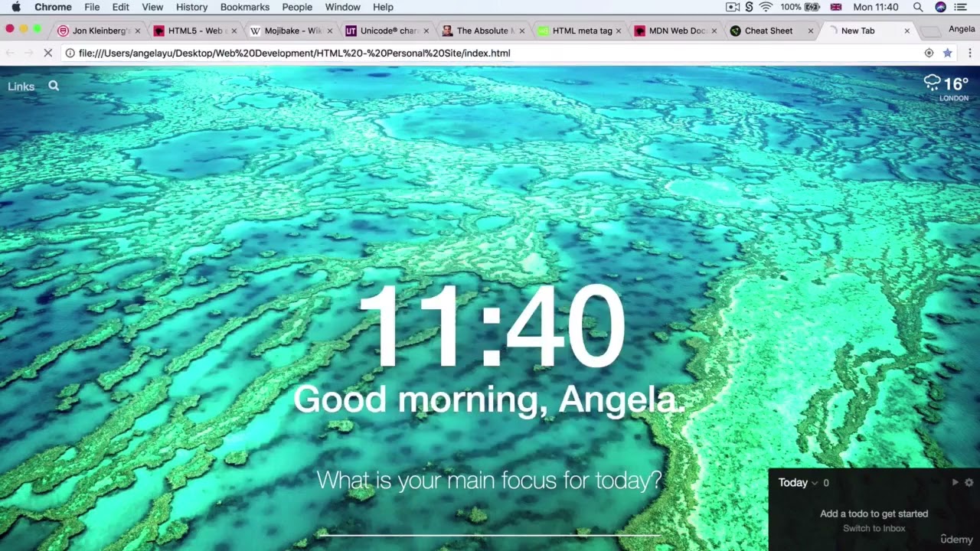
Task: Open the Apple menu
Action: coord(16,7)
